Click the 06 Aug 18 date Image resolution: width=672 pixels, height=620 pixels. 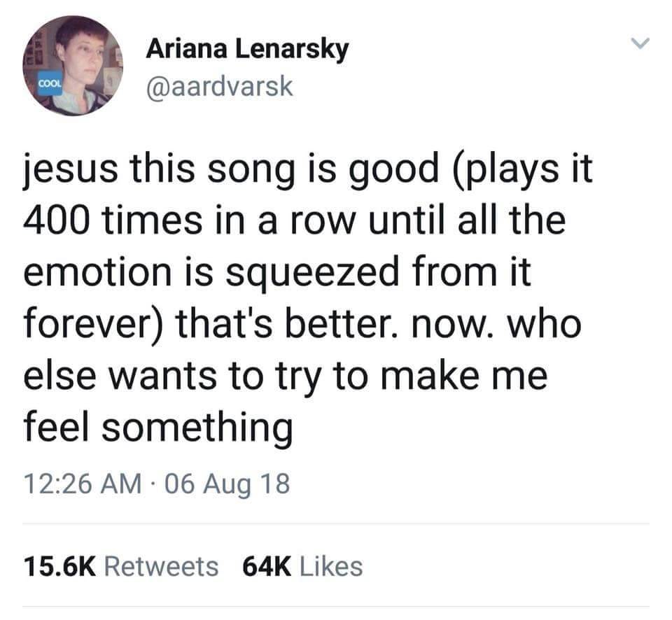[x=226, y=484]
